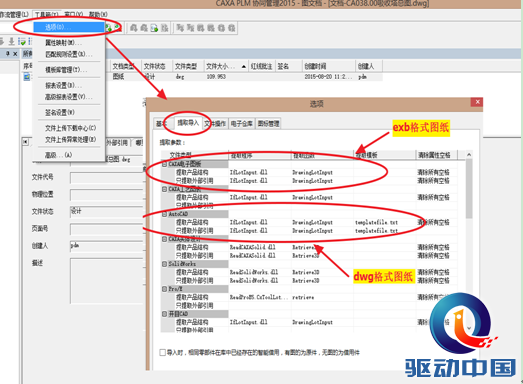Click the 清除属性空格 column header in the dialog
523x384 pixels.
(437, 155)
